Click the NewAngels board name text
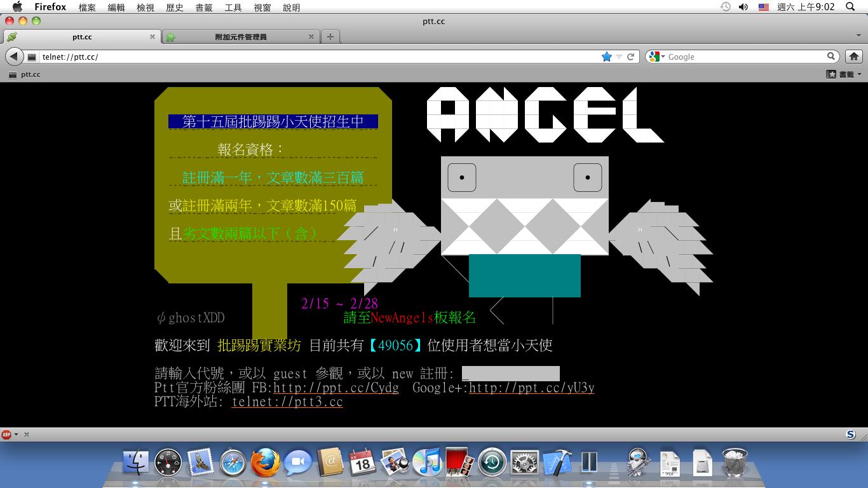Screen dimensions: 868x488 click(402, 318)
